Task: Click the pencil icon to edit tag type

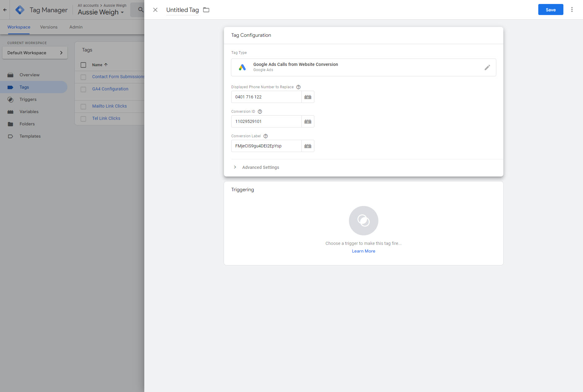Action: point(487,67)
